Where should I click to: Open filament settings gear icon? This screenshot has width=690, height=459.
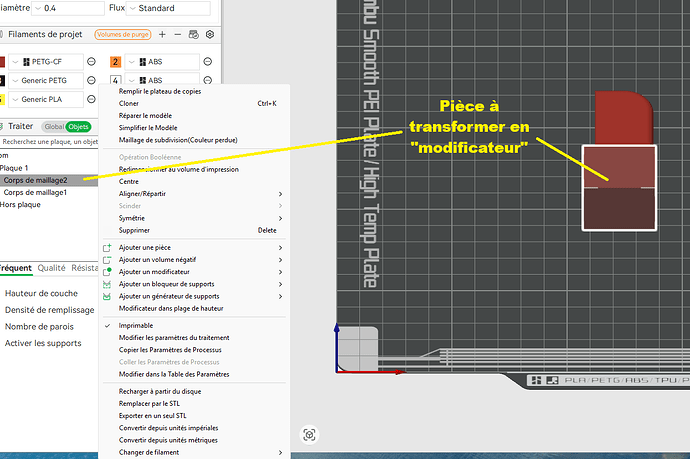pos(210,34)
